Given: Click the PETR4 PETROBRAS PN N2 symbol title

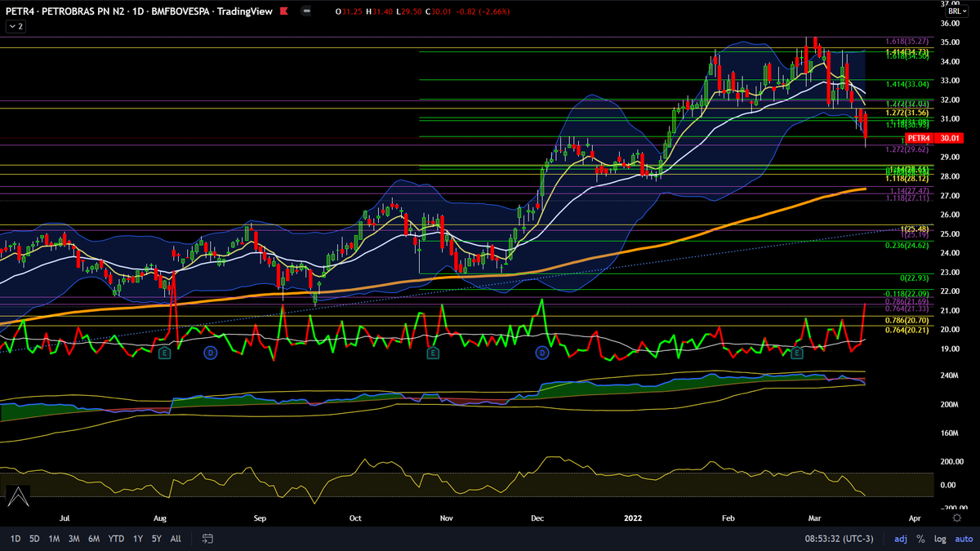Looking at the screenshot, I should (x=139, y=11).
